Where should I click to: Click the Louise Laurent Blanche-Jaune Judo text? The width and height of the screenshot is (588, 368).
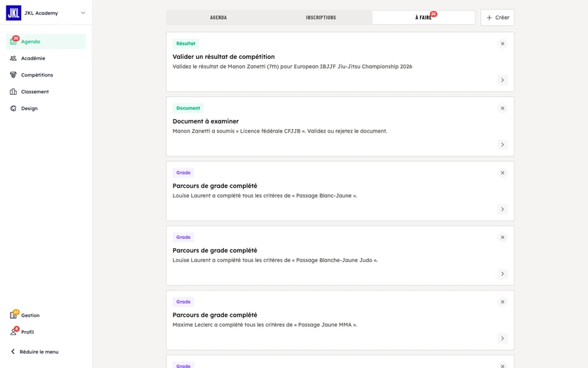coord(275,260)
